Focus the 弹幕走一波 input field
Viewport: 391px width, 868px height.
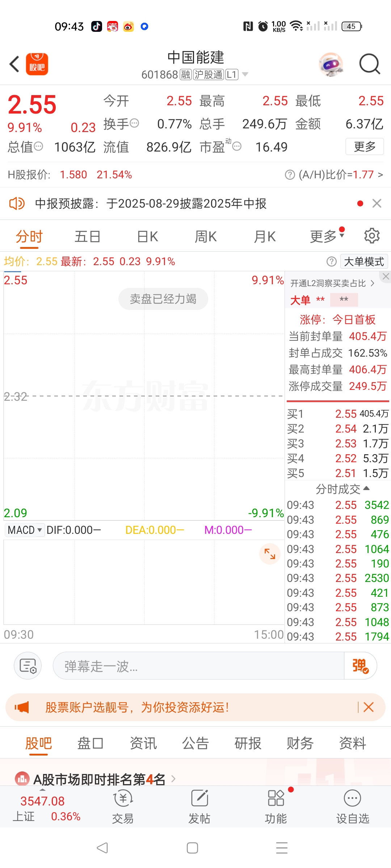pos(198,666)
